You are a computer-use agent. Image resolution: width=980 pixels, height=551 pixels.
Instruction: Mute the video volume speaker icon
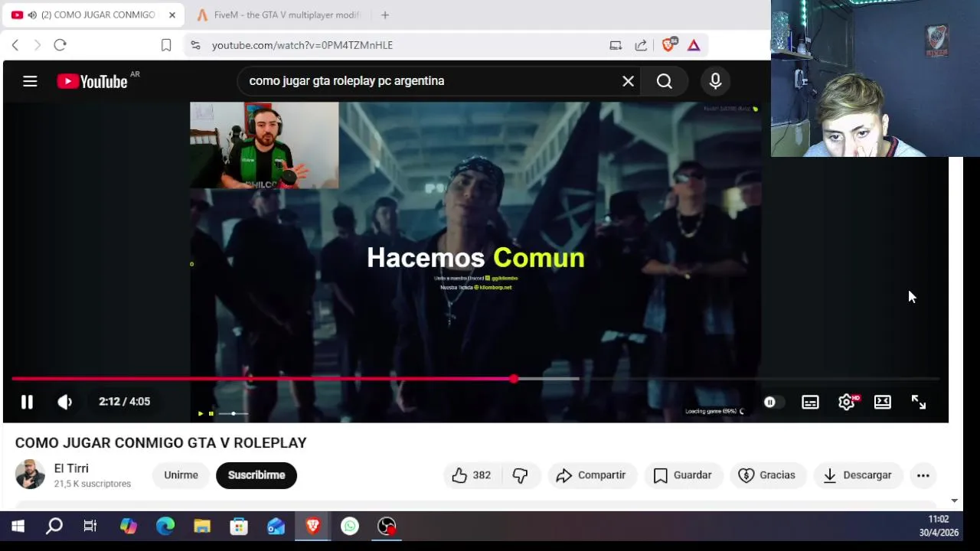pyautogui.click(x=65, y=402)
